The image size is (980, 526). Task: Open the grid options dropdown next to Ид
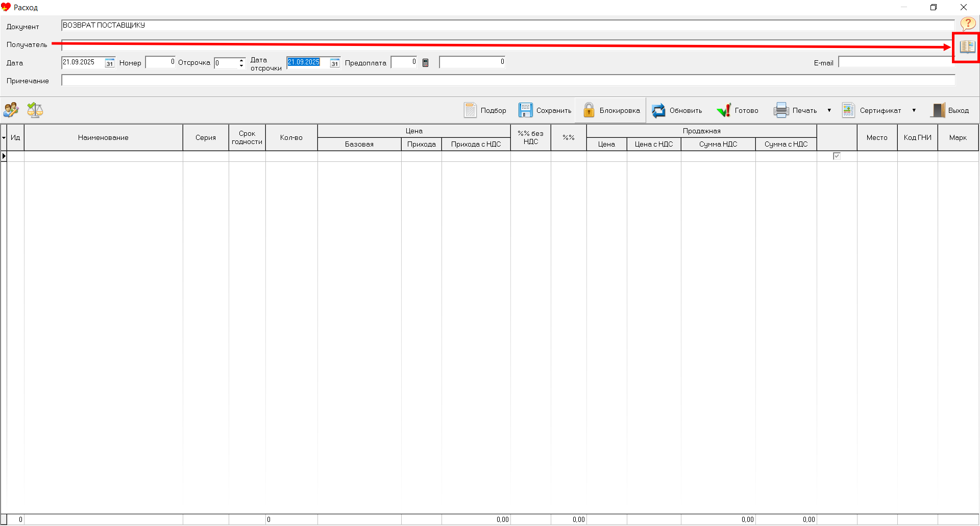point(4,138)
